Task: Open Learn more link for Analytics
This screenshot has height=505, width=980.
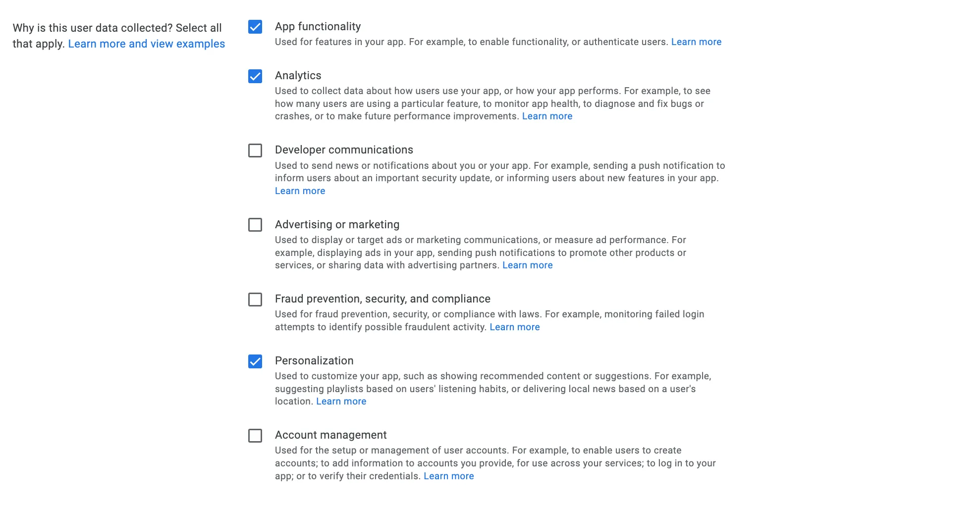Action: click(547, 116)
